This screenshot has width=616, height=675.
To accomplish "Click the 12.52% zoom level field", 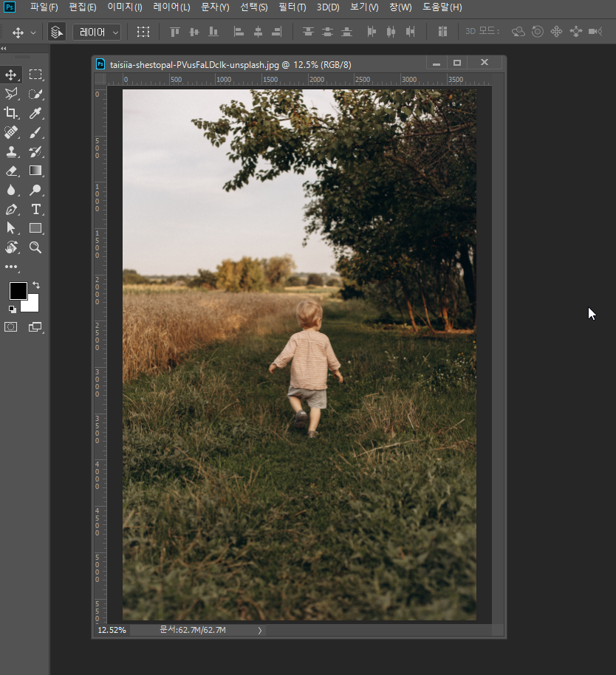I will 112,630.
